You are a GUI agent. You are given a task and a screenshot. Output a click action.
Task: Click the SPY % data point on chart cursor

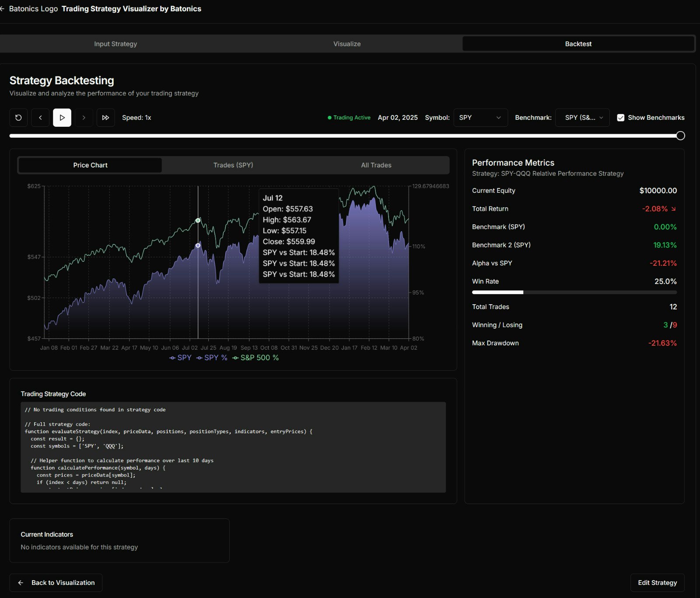(198, 246)
